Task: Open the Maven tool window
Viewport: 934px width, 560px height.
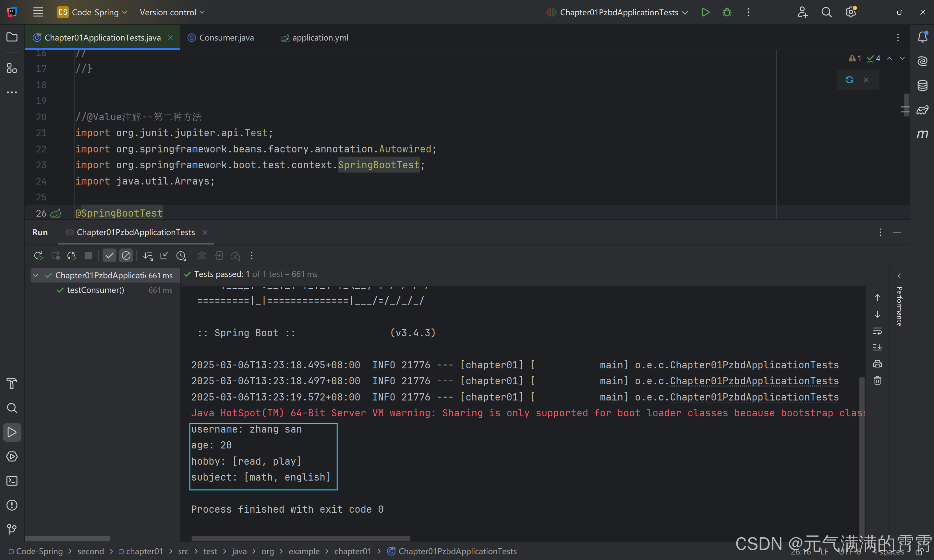Action: coord(922,134)
